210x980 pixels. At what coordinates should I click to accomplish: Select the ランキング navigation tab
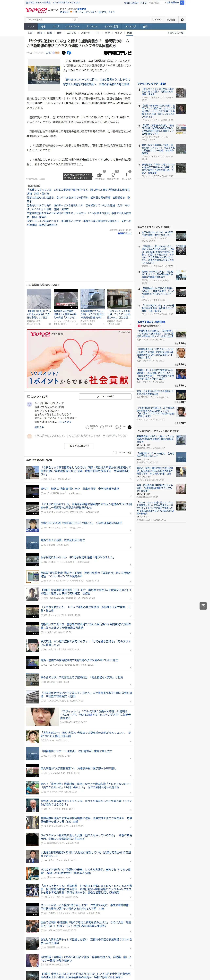(x=130, y=27)
